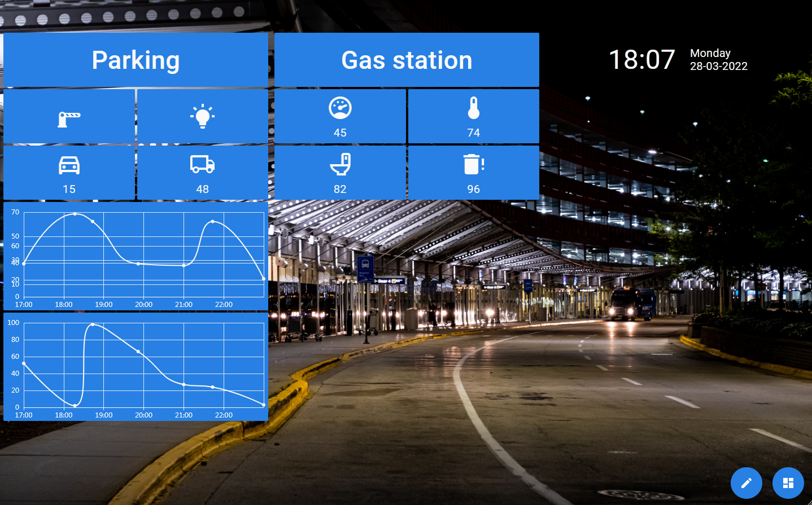The image size is (812, 505).
Task: Click the thermometer temperature icon
Action: pyautogui.click(x=473, y=108)
